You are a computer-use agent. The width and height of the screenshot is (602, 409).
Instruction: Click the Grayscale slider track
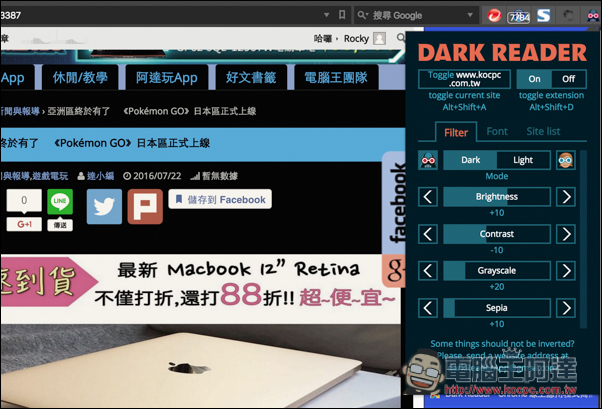(497, 271)
